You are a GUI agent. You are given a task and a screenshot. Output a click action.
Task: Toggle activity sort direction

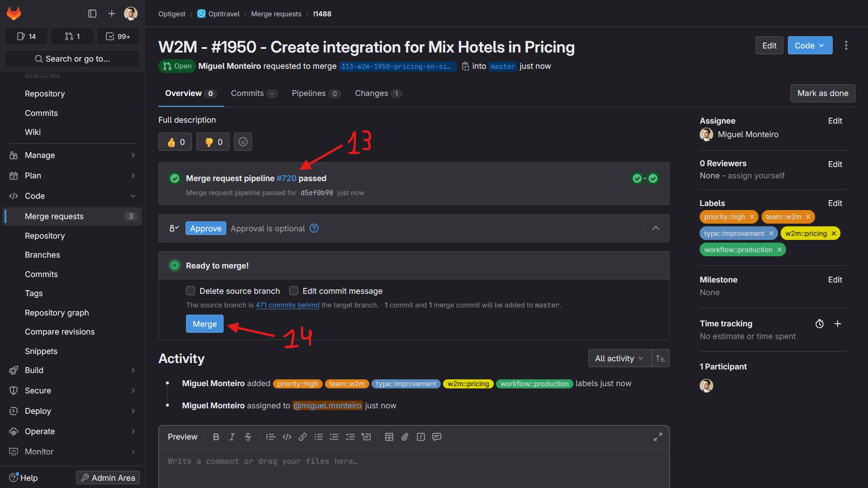click(660, 359)
